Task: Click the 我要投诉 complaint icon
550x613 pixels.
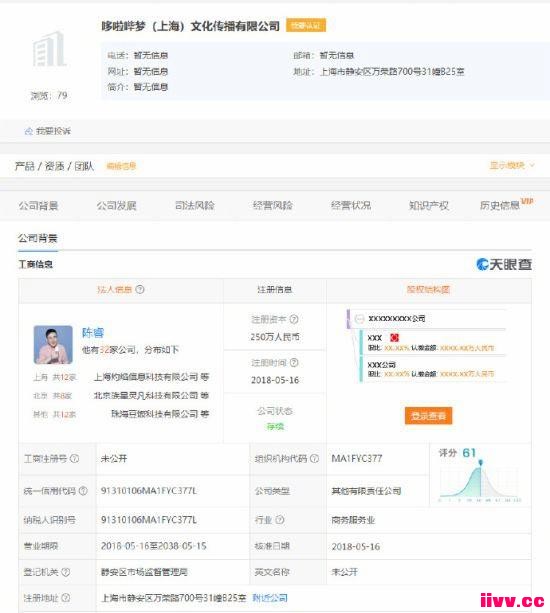Action: coord(28,131)
